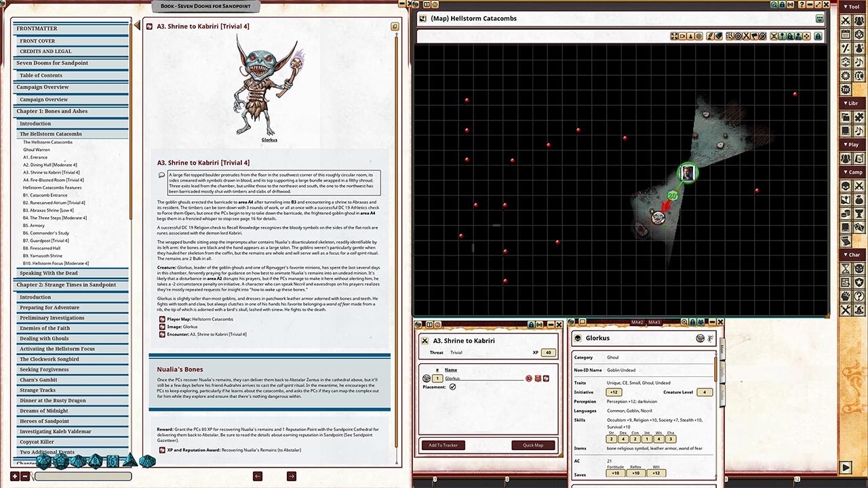Viewport: 868px width, 488px height.
Task: Toggle the Placement checkmark in the encounter window
Action: (x=452, y=387)
